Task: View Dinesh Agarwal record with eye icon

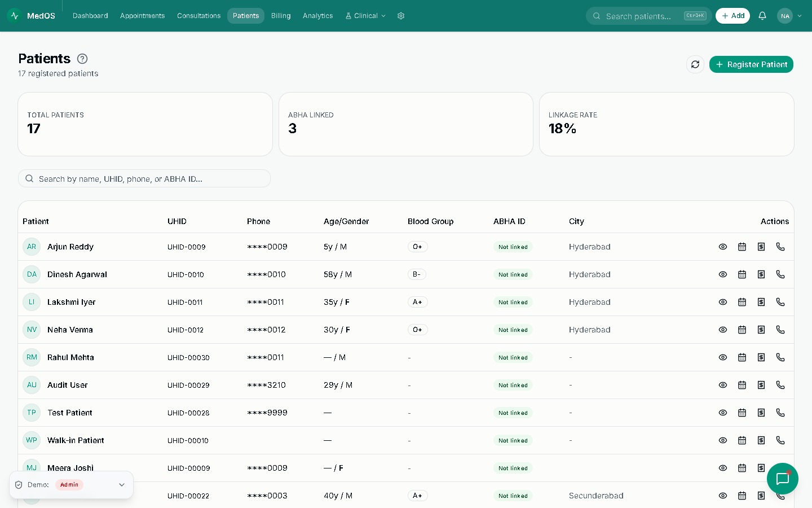Action: tap(723, 274)
